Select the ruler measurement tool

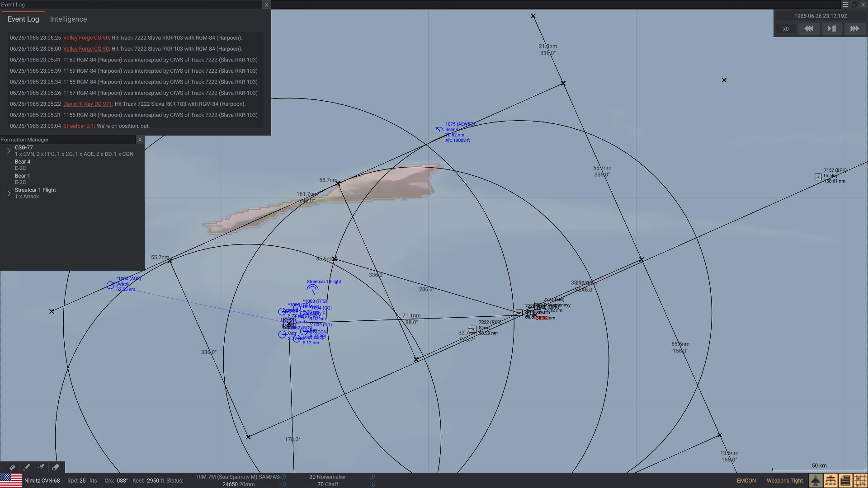[x=12, y=467]
